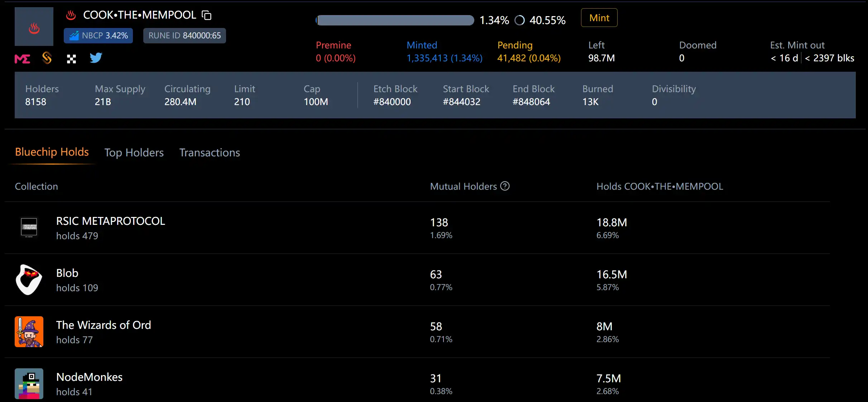
Task: Click the 1.34% percentage beside progress bar
Action: click(494, 20)
